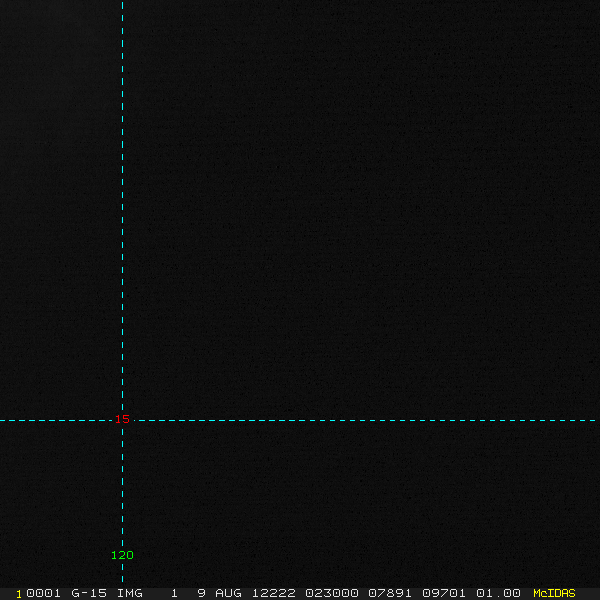Click the IMG label in status bar
The width and height of the screenshot is (600, 600).
130,593
